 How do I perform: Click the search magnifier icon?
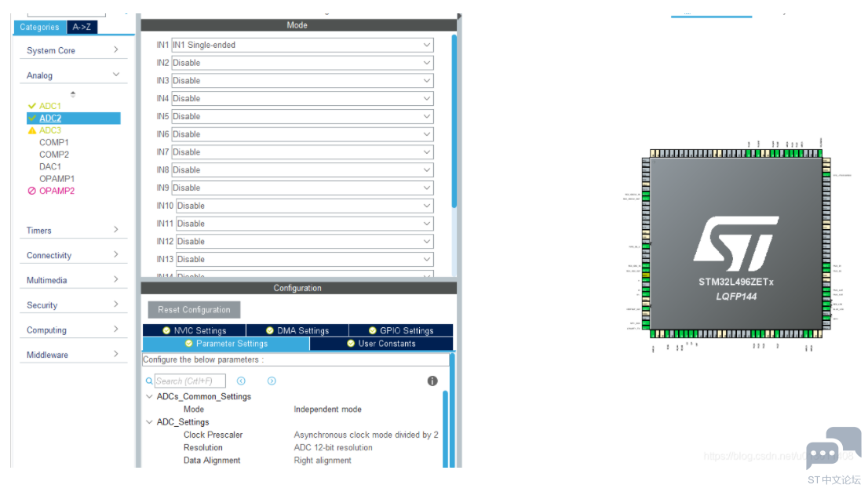click(x=149, y=381)
